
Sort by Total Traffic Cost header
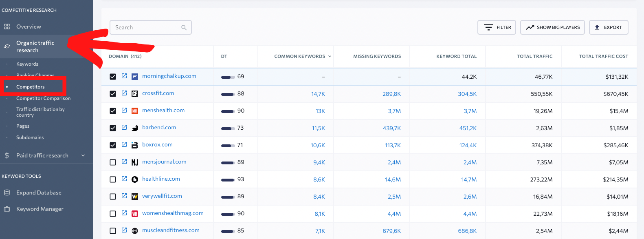[x=604, y=56]
